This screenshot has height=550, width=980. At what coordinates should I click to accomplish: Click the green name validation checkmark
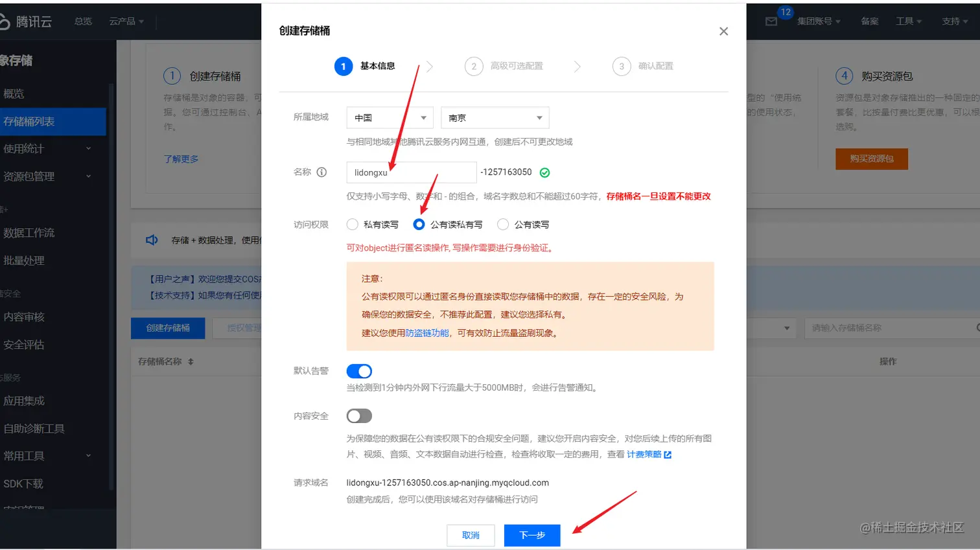pyautogui.click(x=545, y=173)
